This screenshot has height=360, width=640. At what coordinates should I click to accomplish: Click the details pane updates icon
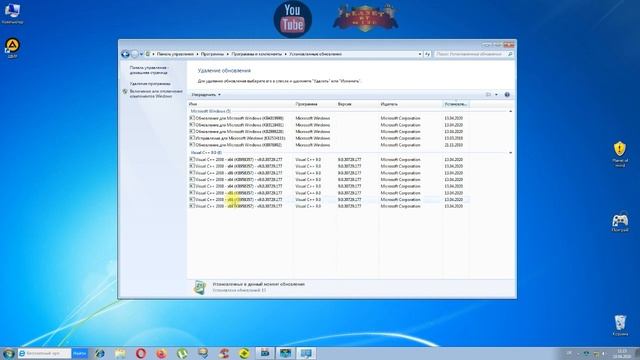point(200,287)
